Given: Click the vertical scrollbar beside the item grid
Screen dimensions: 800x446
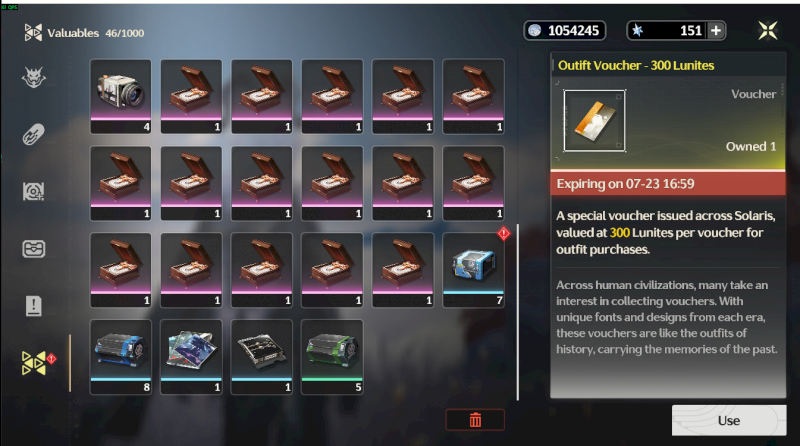Looking at the screenshot, I should pyautogui.click(x=518, y=312).
